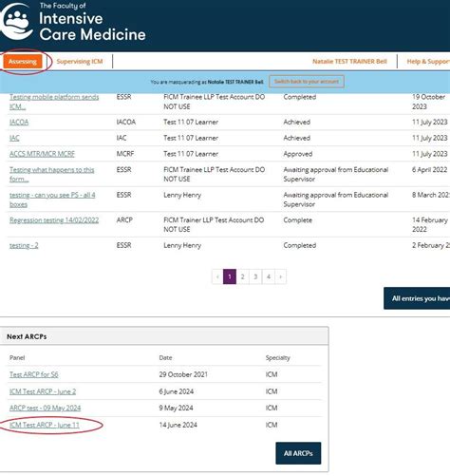Click the All ARCPs button

(x=298, y=453)
